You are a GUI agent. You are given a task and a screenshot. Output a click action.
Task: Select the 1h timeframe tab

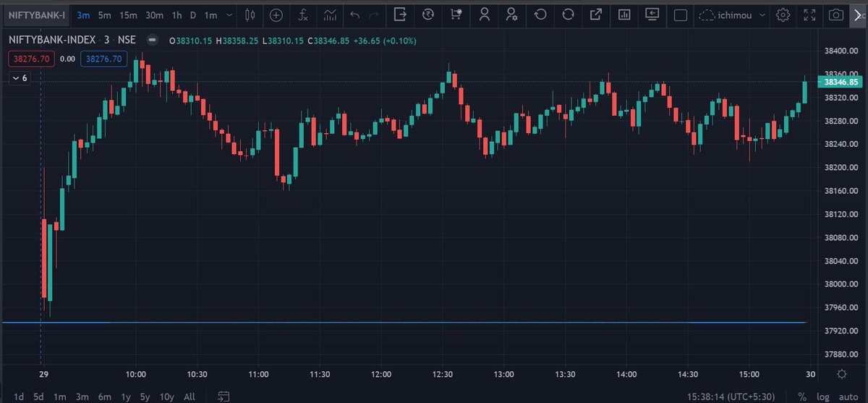(x=176, y=14)
